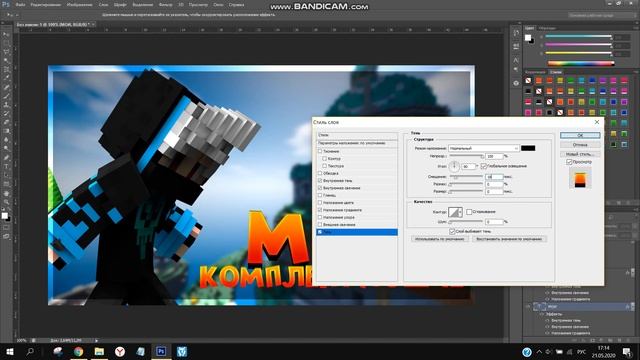Screen dimensions: 640x360
Task: Select Параметры наложения in styles list
Action: pyautogui.click(x=357, y=143)
